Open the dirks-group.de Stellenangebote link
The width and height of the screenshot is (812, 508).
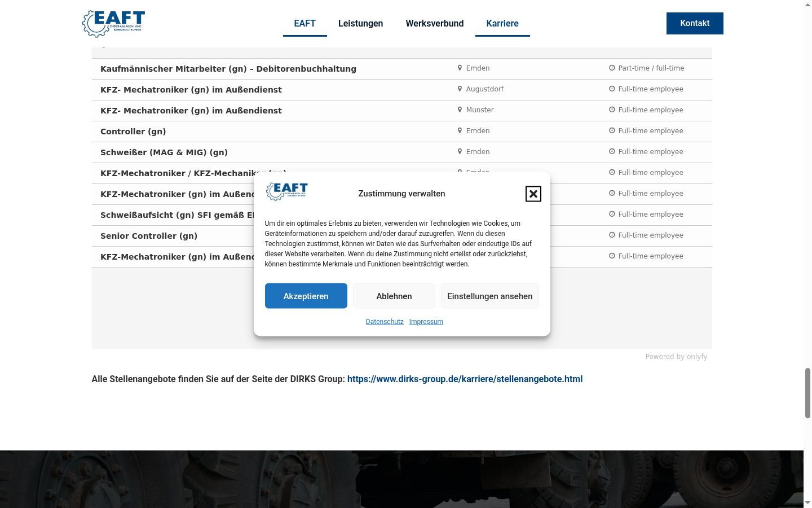click(x=465, y=379)
